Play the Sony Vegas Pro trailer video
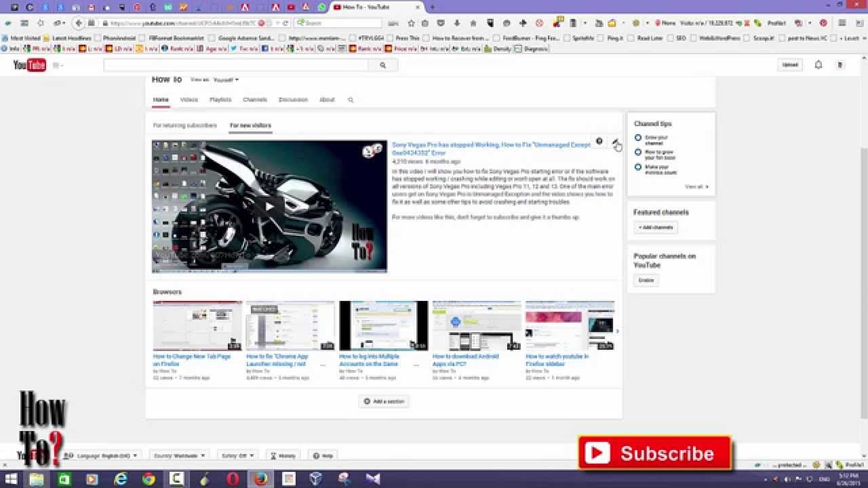 269,206
